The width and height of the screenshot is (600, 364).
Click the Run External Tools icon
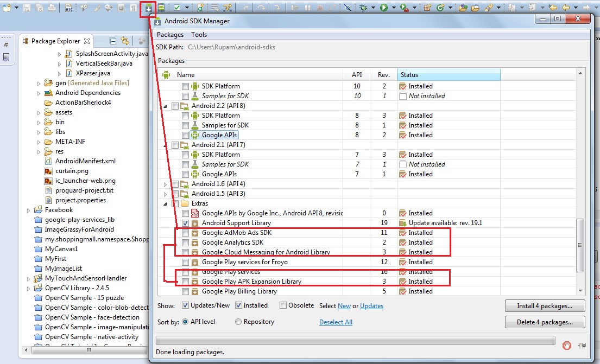tap(405, 7)
